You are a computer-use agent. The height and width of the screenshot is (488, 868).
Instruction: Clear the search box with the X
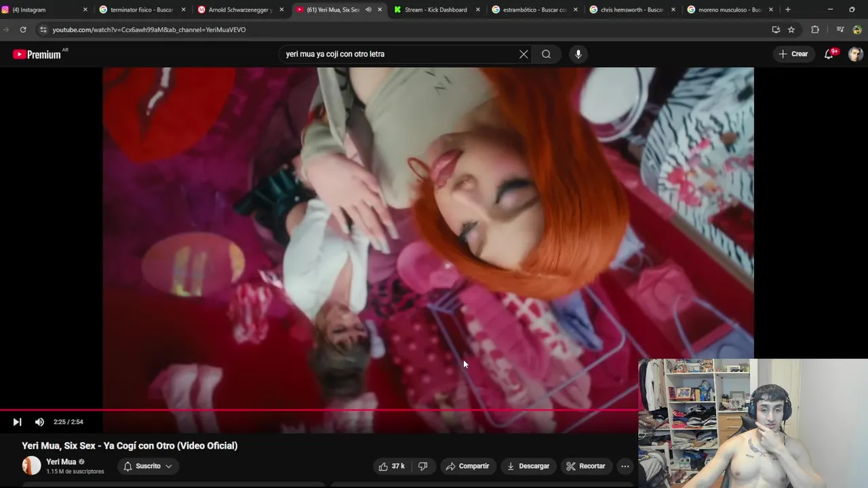pyautogui.click(x=524, y=54)
